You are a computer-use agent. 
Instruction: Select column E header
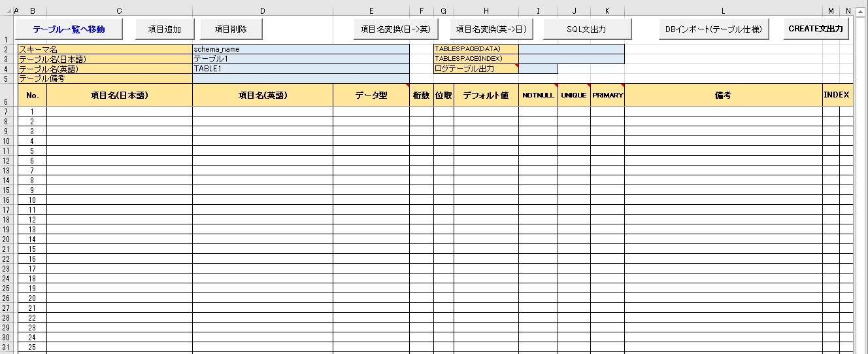371,10
